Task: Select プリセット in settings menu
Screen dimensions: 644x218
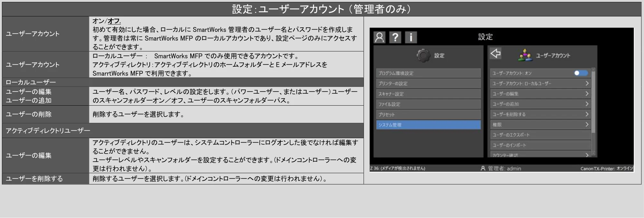Action: coord(428,114)
